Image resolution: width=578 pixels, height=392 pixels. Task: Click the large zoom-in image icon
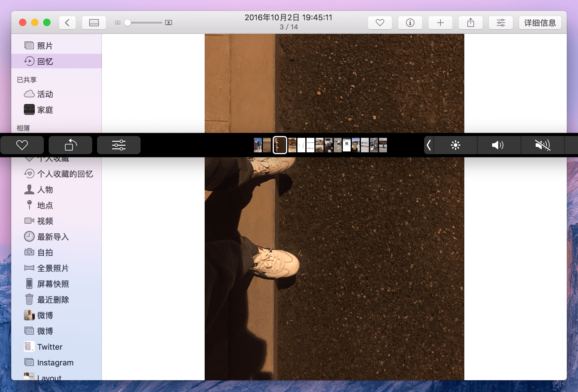click(x=168, y=23)
